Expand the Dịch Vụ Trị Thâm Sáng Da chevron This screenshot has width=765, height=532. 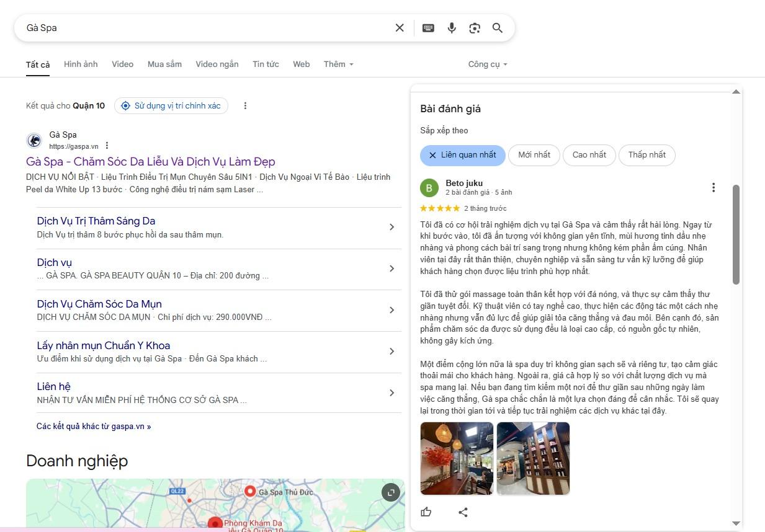tap(391, 227)
